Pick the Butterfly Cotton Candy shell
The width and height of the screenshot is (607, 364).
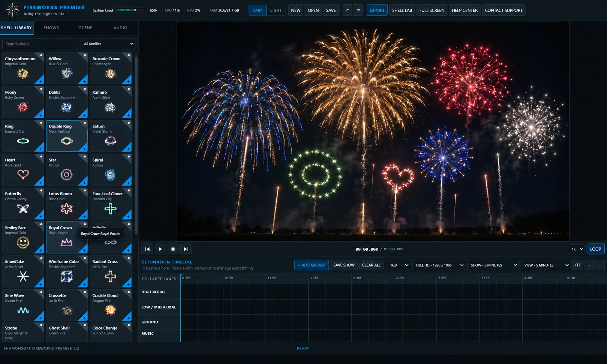pyautogui.click(x=23, y=204)
